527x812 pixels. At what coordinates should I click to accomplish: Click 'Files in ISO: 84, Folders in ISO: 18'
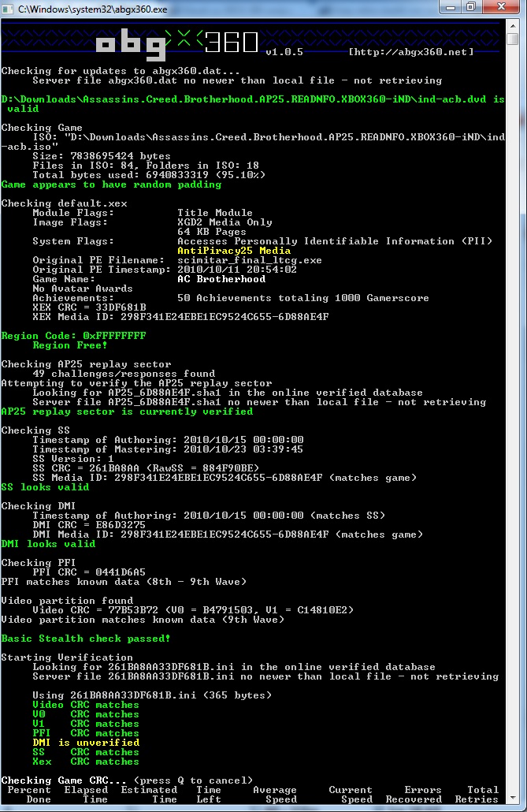146,166
